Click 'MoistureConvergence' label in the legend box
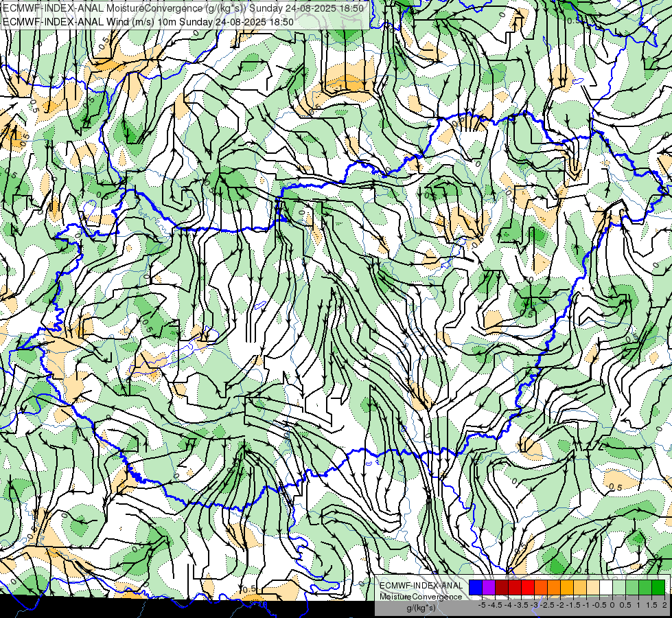672x618 pixels. click(x=421, y=597)
